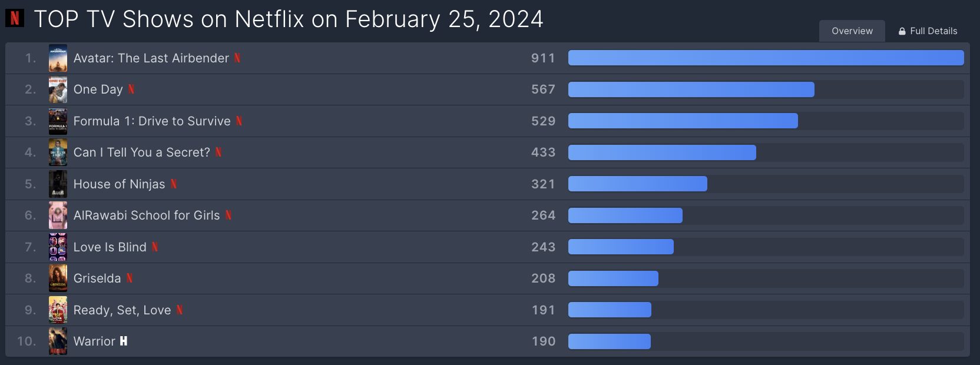Click the Avatar: The Last Airbender poster thumbnail
The height and width of the screenshot is (365, 980).
coord(58,58)
